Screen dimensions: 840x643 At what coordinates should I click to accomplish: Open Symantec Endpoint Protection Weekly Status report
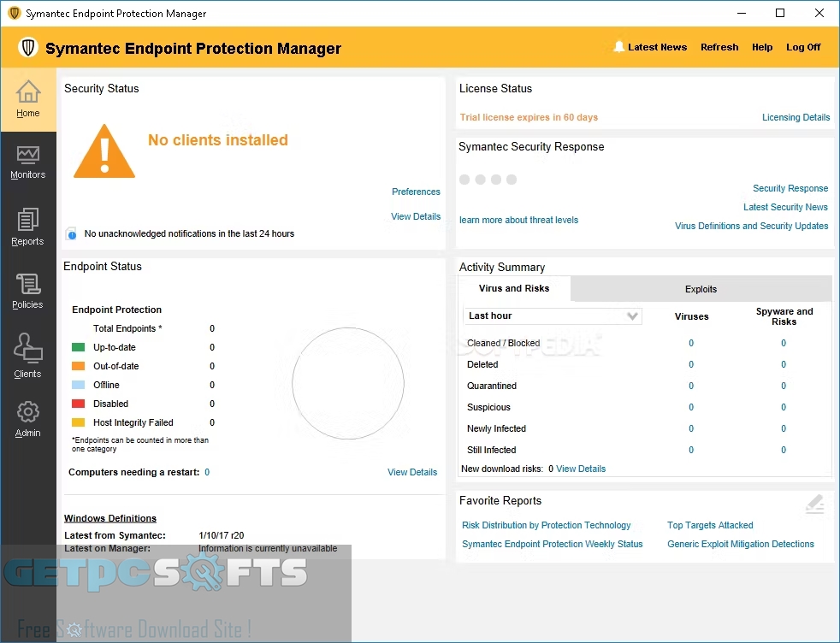click(x=552, y=544)
